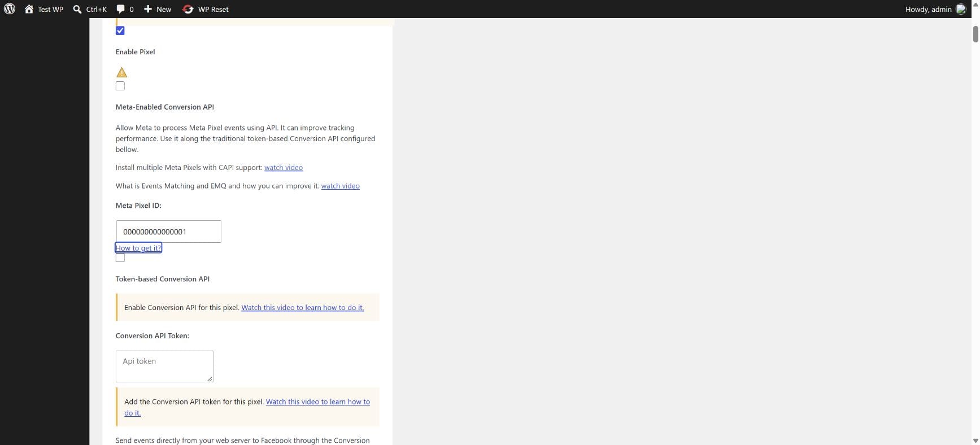980x445 pixels.
Task: Open the Ctrl+K search magnifier icon
Action: coord(77,9)
